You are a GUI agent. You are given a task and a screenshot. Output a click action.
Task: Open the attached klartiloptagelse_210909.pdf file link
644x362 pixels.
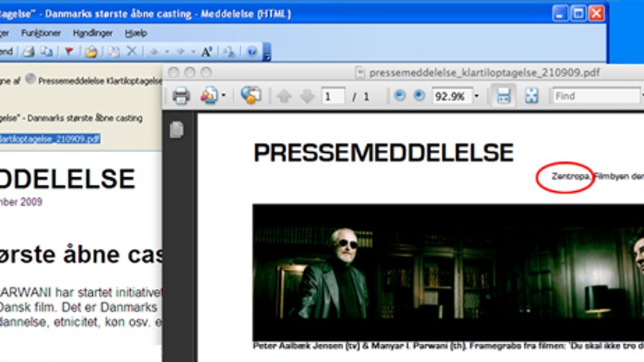point(49,138)
